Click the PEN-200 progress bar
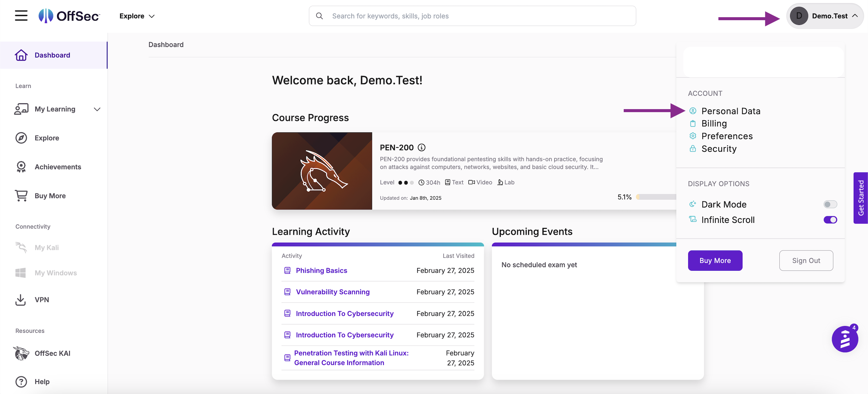 pyautogui.click(x=656, y=197)
